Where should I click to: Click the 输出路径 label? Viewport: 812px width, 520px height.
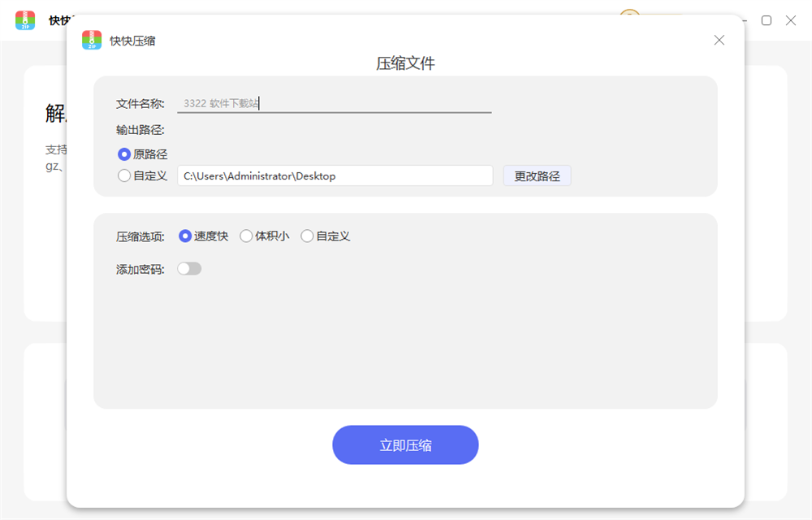coord(140,129)
